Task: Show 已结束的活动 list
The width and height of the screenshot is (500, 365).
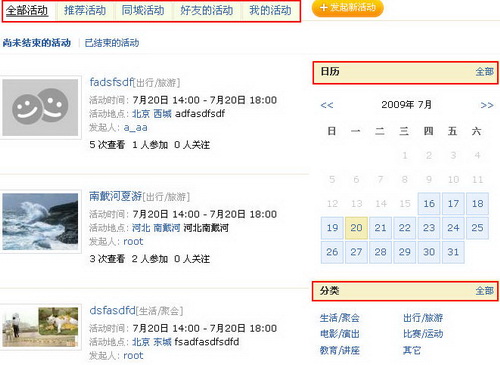Action: pos(112,43)
